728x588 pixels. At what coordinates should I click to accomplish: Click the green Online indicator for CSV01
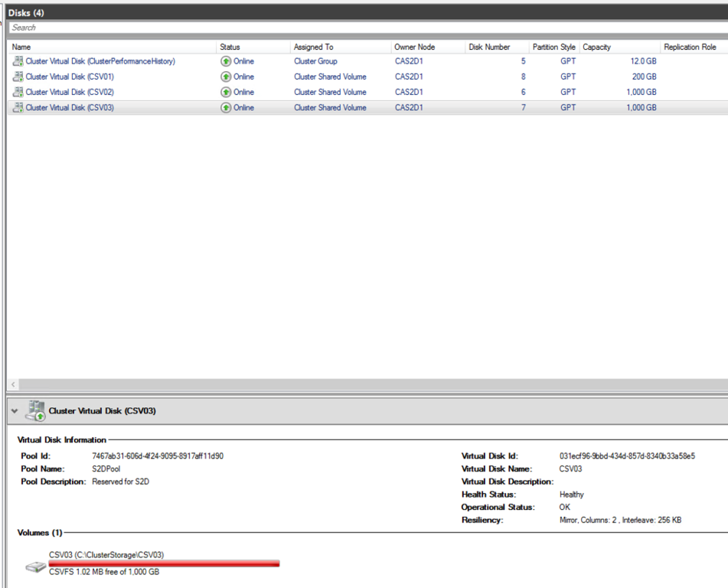tap(224, 77)
